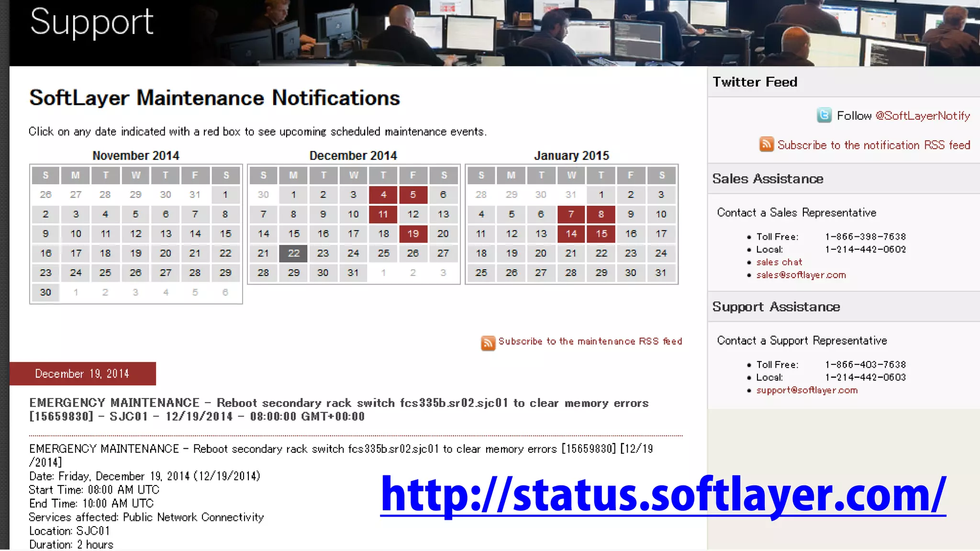Click January 2015 calendar heading
Viewport: 980px width, 551px height.
point(571,155)
